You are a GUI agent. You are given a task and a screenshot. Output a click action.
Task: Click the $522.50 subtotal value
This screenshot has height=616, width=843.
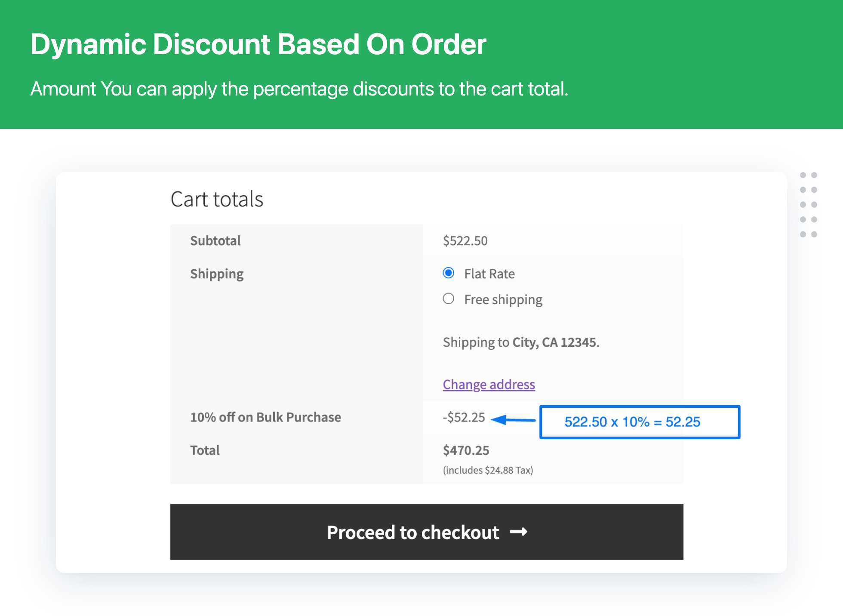click(x=465, y=241)
